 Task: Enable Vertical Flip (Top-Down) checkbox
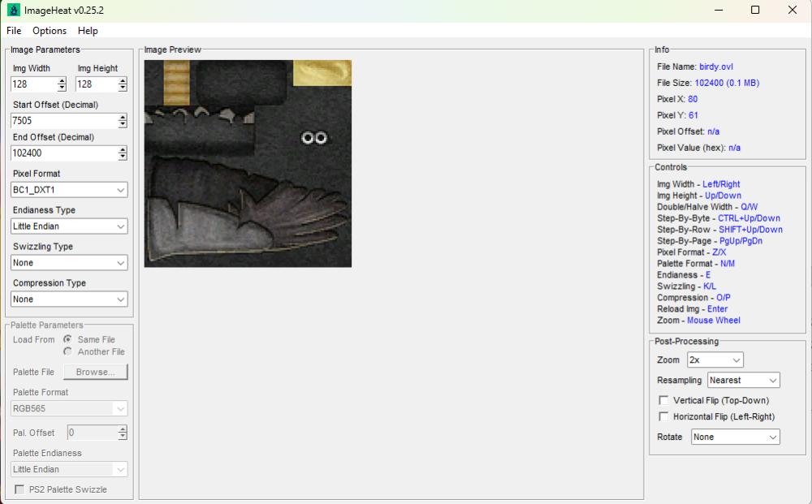663,400
